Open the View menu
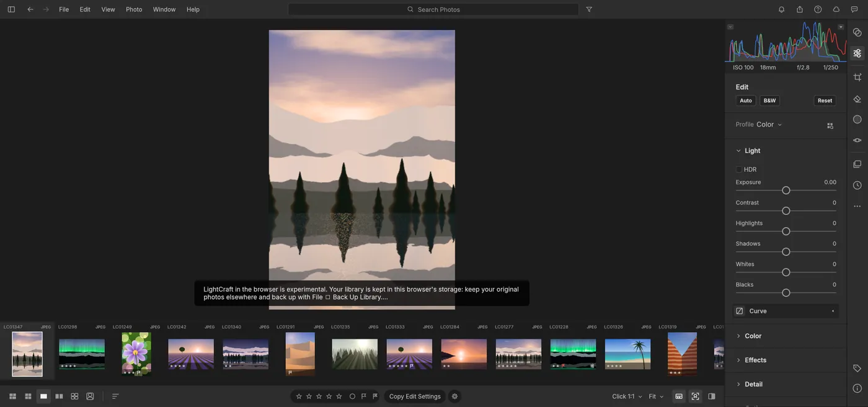 click(108, 9)
